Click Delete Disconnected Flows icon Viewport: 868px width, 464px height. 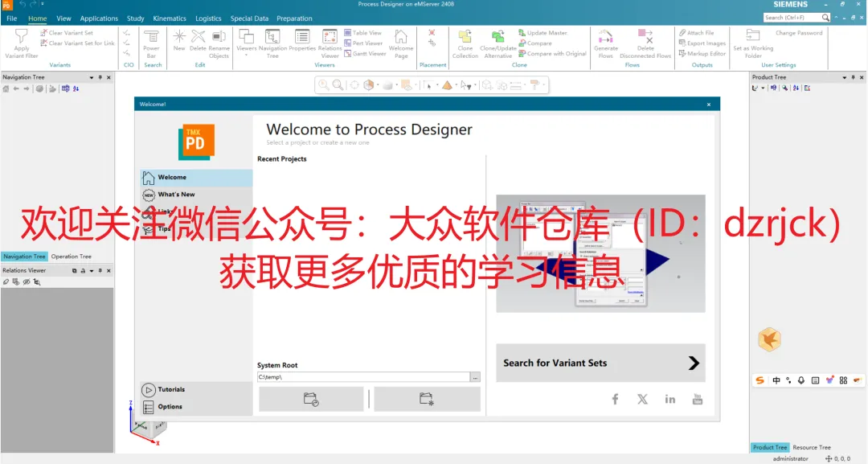point(645,36)
